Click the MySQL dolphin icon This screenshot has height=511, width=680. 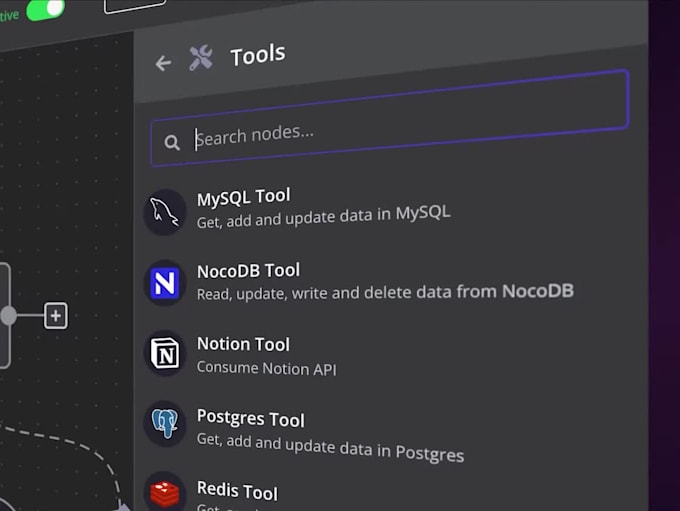coord(165,212)
